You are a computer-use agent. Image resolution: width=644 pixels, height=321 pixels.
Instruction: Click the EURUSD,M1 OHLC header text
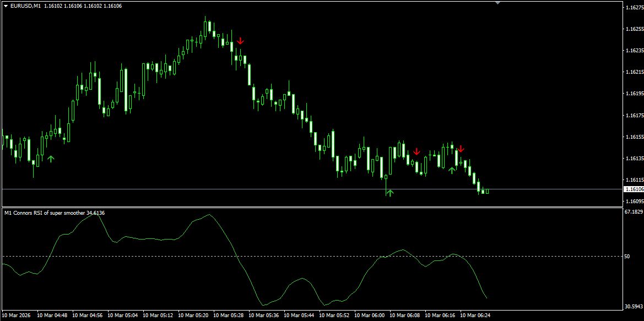click(x=66, y=6)
